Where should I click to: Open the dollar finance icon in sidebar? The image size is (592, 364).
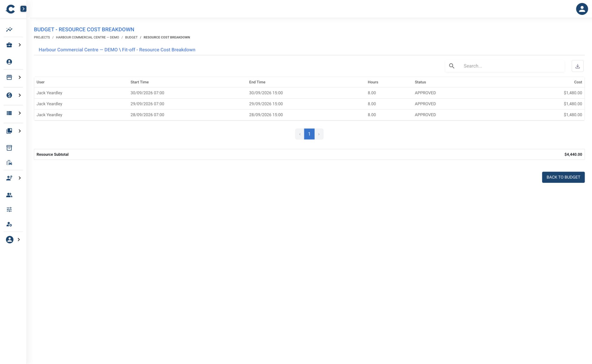tap(9, 95)
